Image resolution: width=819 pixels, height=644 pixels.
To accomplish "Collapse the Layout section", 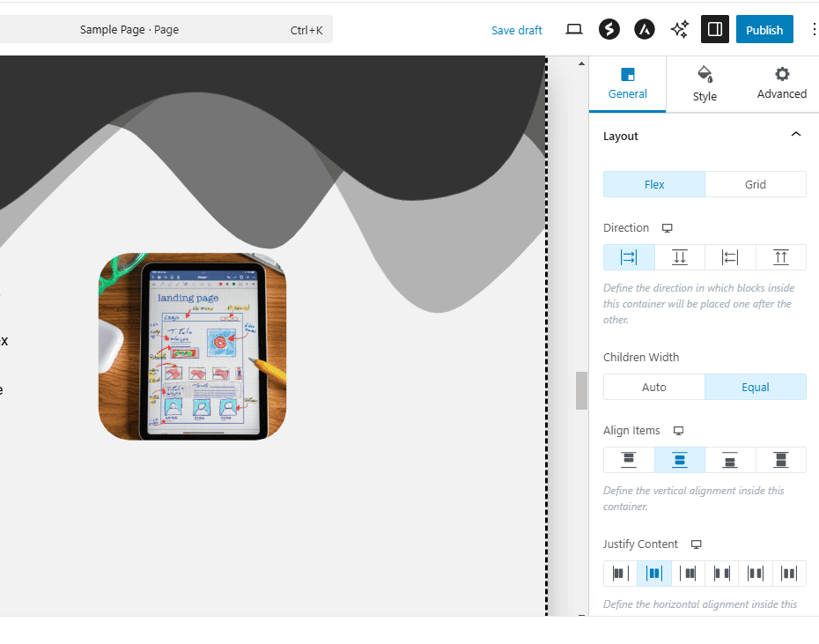I will pos(795,136).
